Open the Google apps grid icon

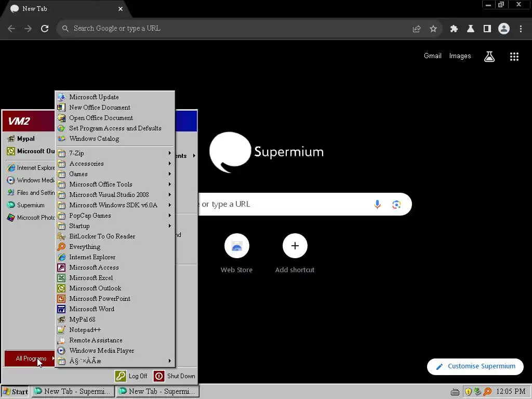[x=514, y=57]
